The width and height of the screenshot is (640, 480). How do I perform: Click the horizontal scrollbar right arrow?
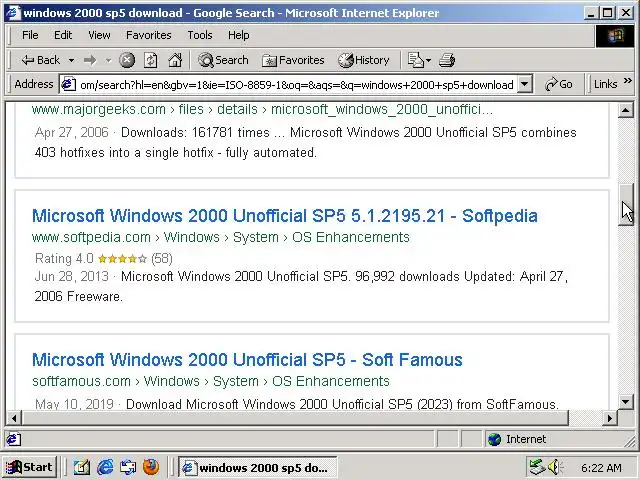click(610, 418)
